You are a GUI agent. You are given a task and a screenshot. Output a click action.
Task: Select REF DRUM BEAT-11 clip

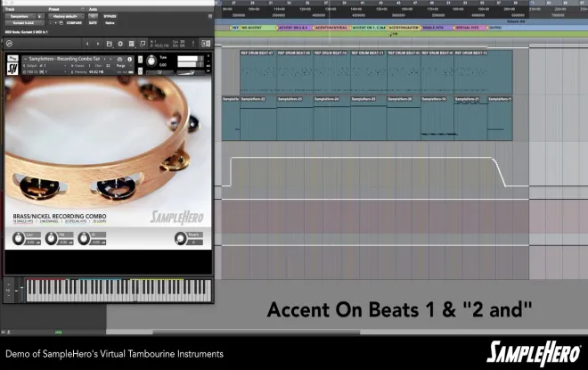(369, 72)
